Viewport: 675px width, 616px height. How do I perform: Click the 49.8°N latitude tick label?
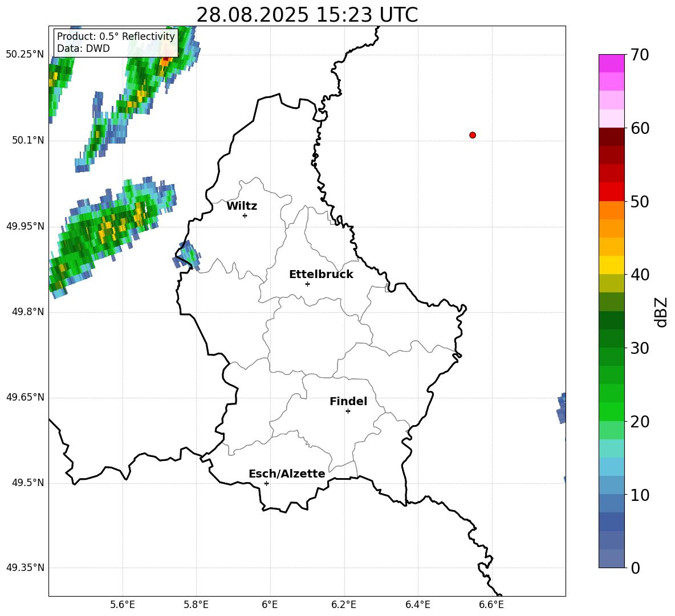point(28,312)
